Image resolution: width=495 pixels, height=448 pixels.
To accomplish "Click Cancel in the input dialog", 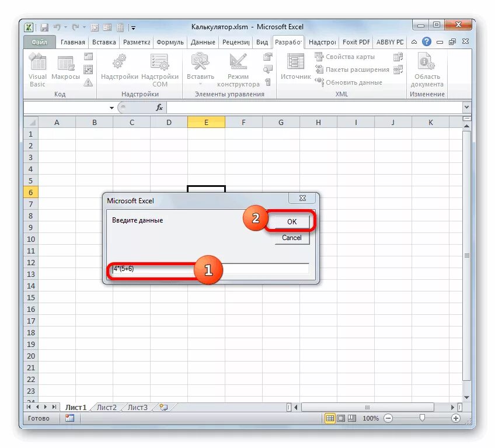I will click(x=292, y=238).
